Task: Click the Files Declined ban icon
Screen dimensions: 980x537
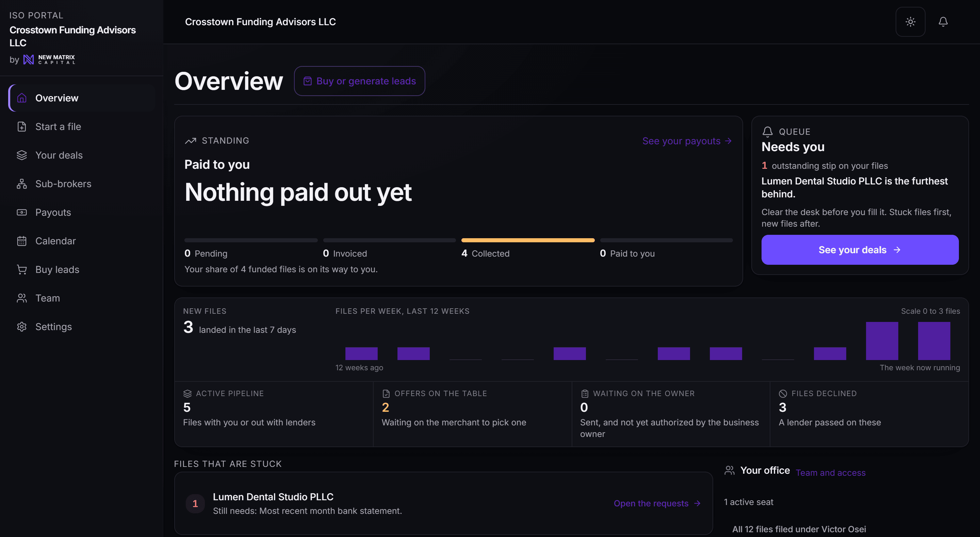Action: pyautogui.click(x=783, y=393)
